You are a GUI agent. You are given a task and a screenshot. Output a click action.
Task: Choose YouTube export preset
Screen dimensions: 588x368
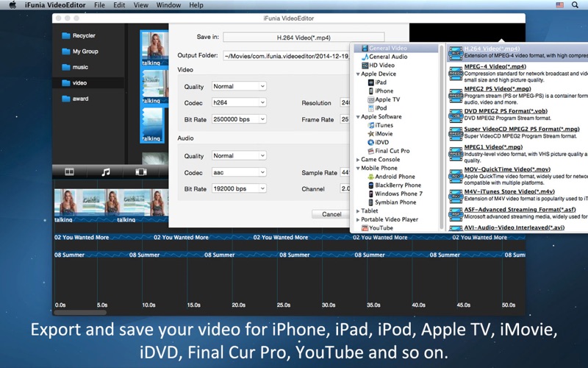(x=377, y=228)
